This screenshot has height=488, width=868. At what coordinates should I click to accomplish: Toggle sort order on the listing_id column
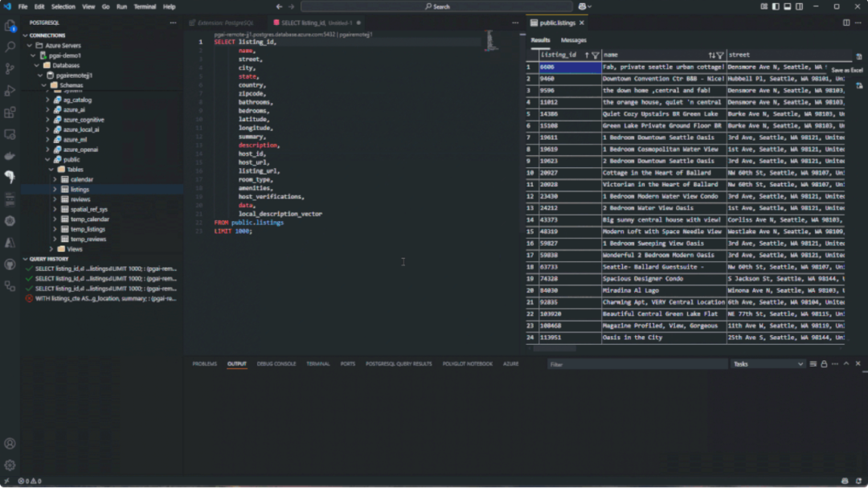tap(587, 55)
